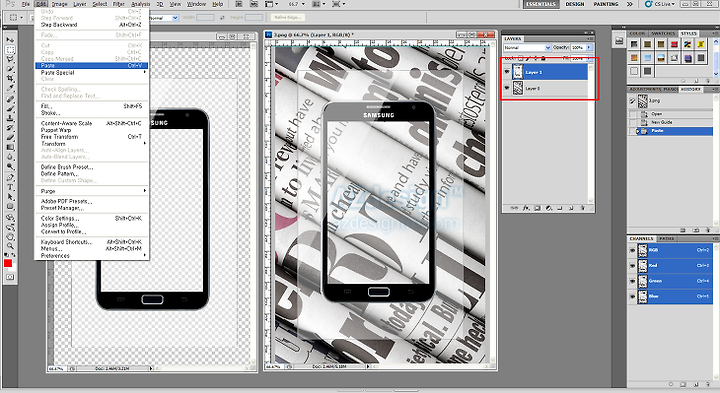Toggle visibility of the RGB channel

point(632,250)
